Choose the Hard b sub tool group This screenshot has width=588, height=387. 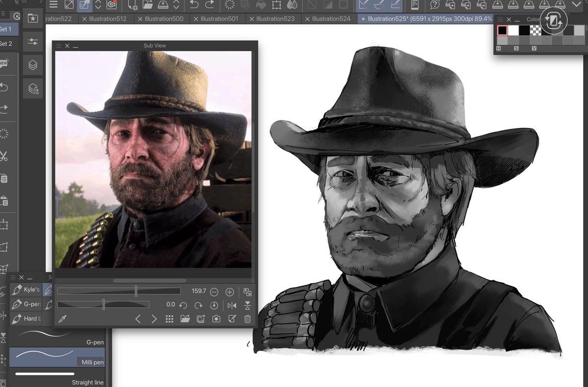(26, 318)
